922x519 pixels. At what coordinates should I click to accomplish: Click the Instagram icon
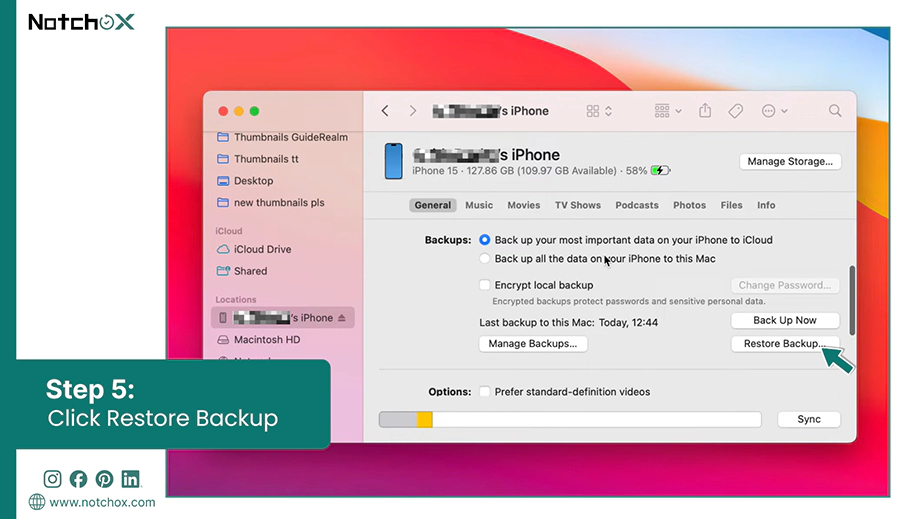point(52,479)
